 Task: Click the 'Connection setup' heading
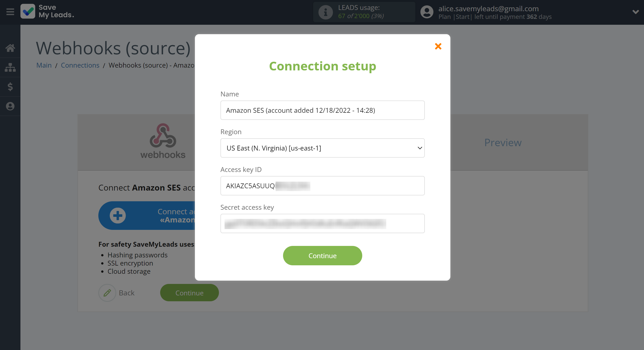(322, 66)
